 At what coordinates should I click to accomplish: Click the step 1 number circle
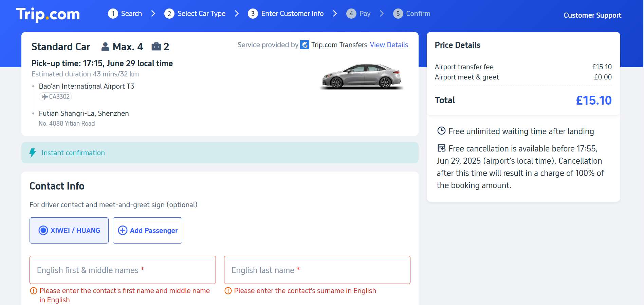pos(113,14)
